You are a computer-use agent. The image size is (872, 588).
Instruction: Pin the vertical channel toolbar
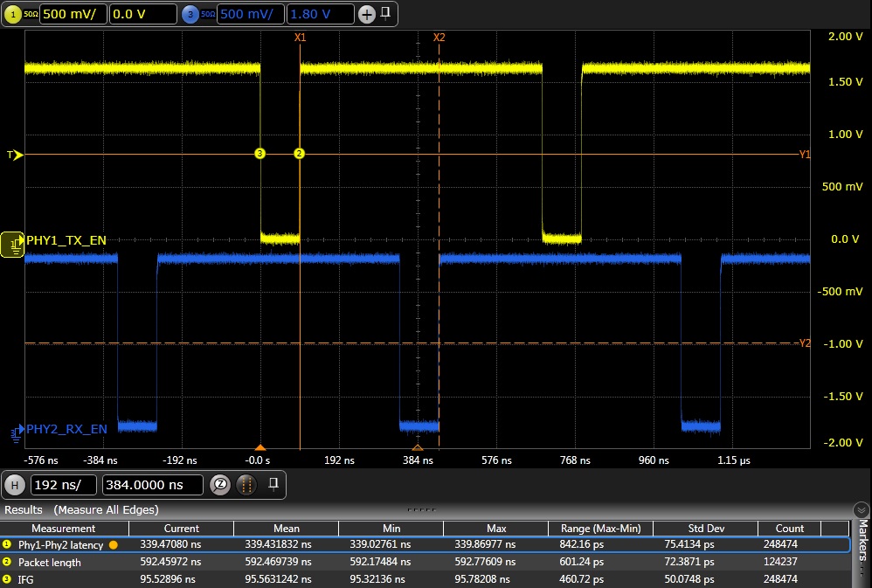386,13
